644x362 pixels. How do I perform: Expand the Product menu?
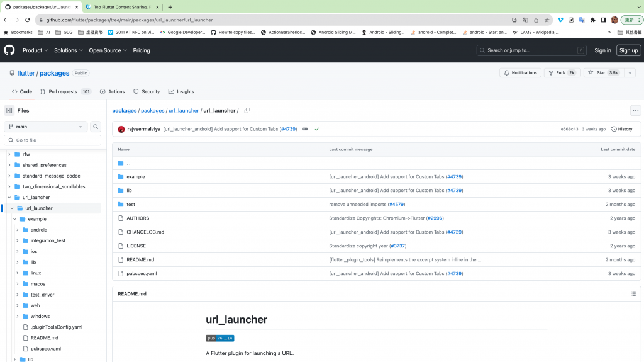click(x=35, y=50)
